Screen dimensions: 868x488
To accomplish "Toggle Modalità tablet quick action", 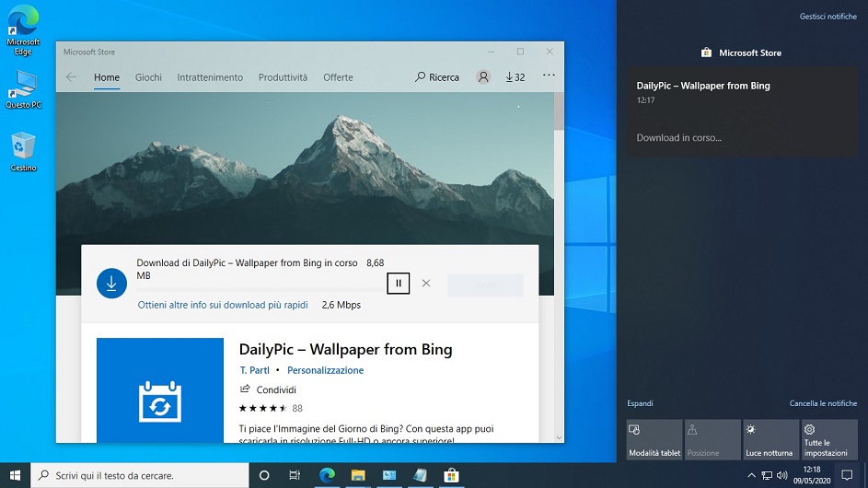I will [x=654, y=440].
